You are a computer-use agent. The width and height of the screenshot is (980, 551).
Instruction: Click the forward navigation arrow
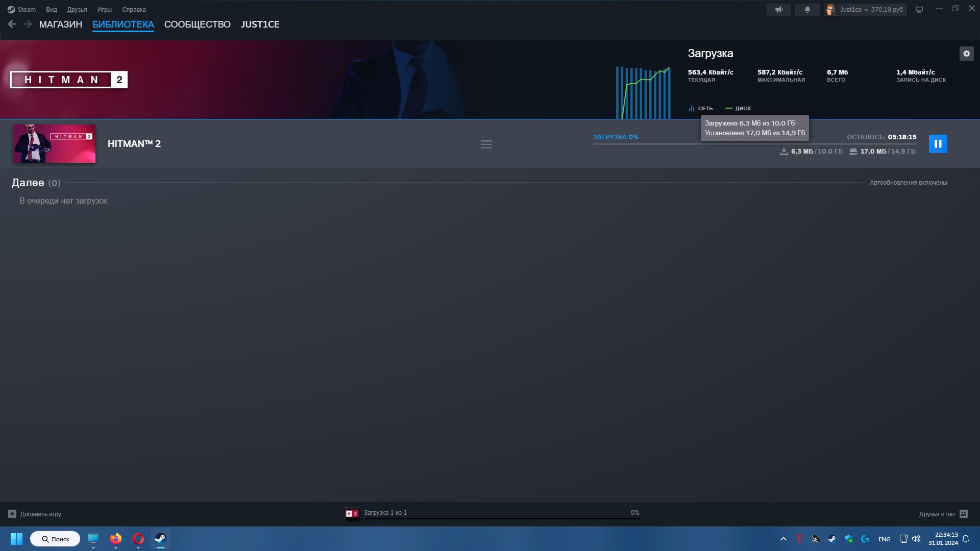point(28,24)
